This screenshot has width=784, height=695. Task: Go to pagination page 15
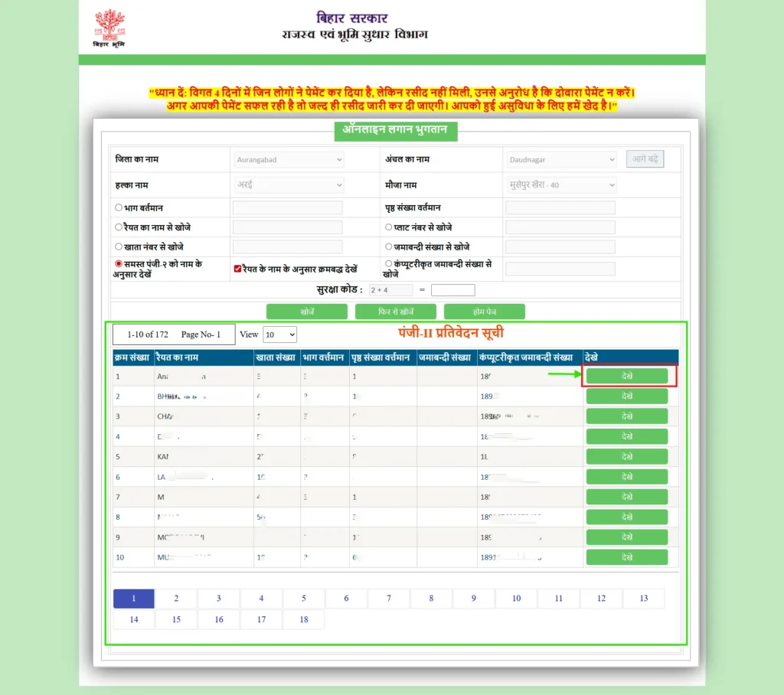[177, 619]
